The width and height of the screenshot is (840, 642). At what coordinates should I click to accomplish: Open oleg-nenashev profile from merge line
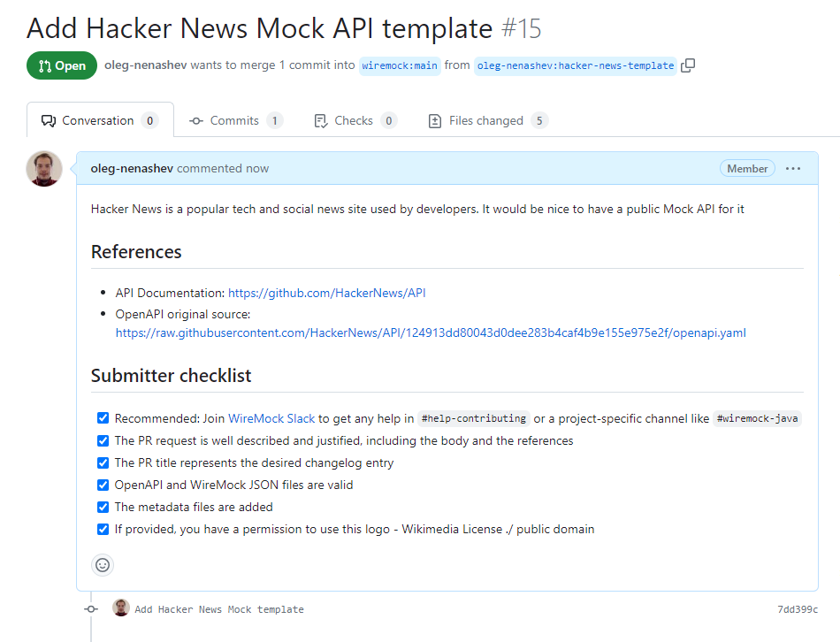[x=146, y=65]
